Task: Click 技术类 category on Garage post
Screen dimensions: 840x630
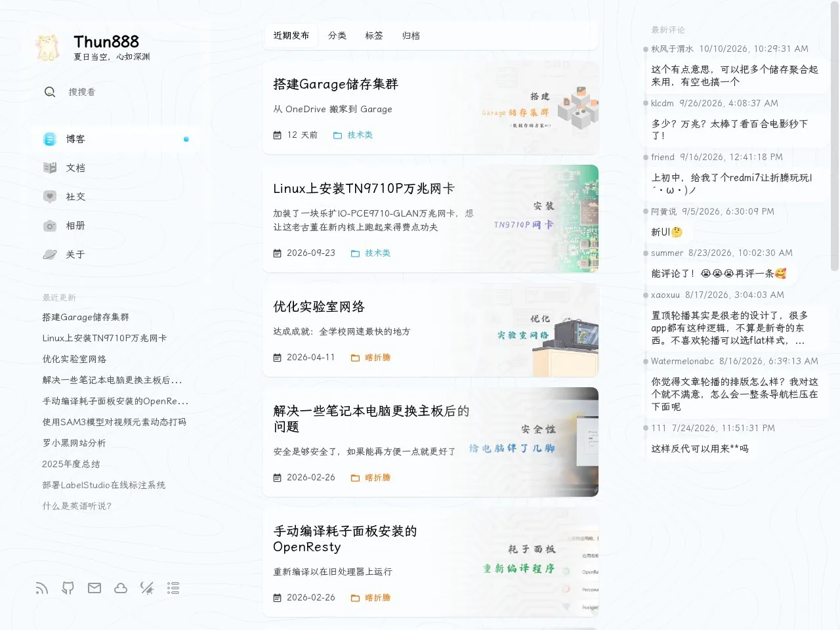Action: pos(360,135)
